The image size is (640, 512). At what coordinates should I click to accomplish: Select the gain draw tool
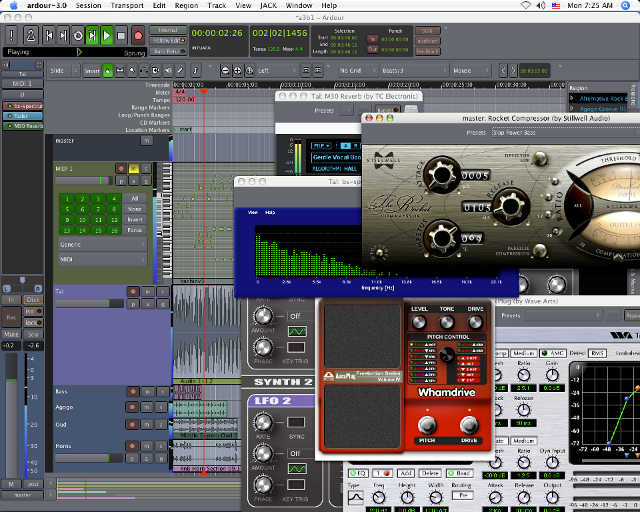144,71
